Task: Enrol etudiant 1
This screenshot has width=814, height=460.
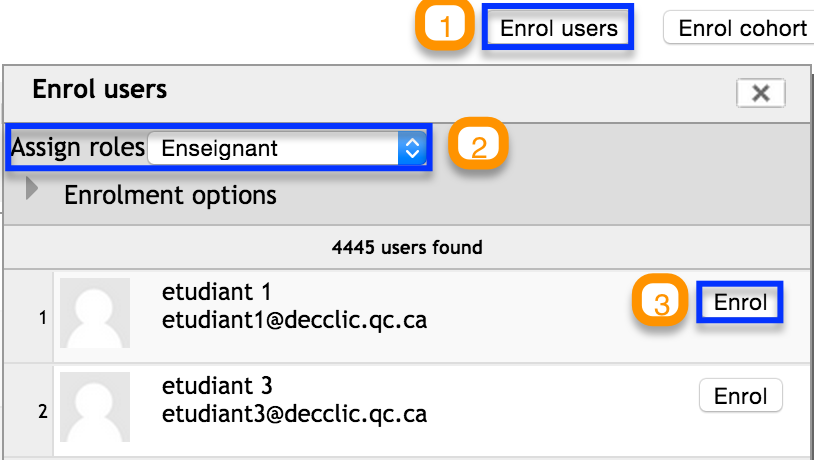Action: point(740,302)
